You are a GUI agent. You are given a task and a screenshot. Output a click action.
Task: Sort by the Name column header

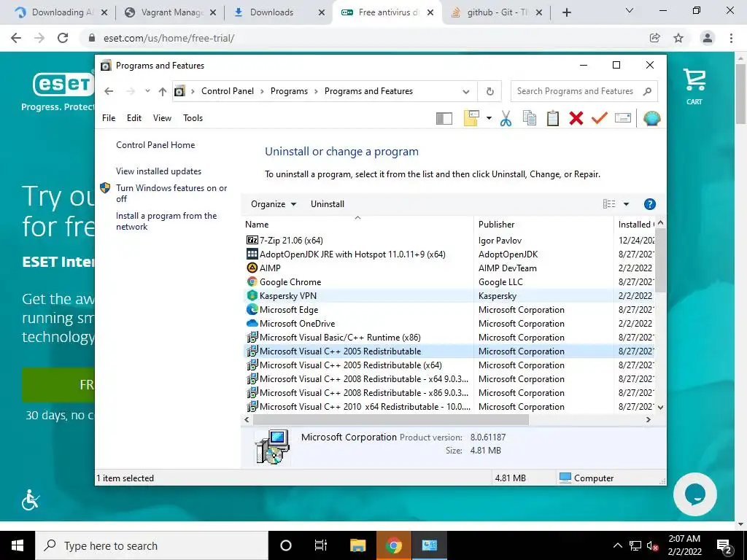pos(357,225)
